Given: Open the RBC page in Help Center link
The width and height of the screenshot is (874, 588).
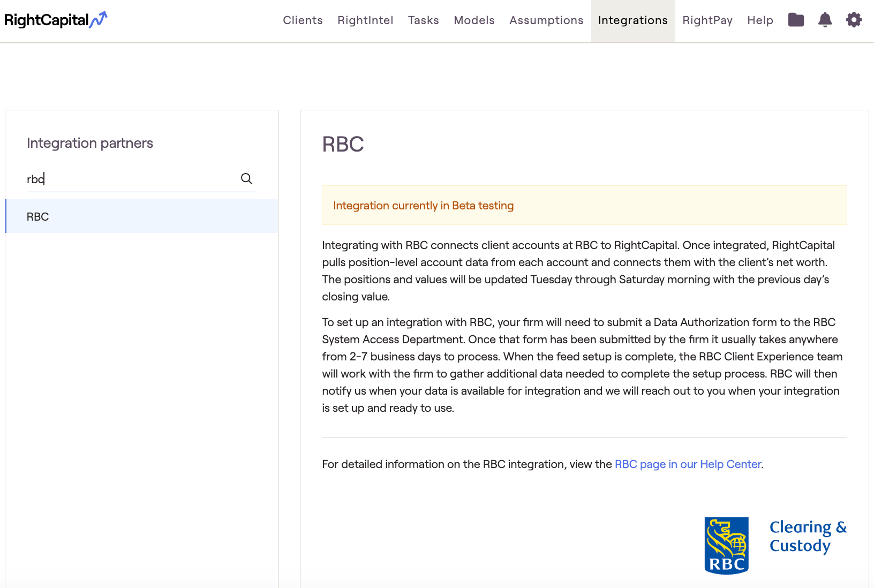Looking at the screenshot, I should coord(688,464).
